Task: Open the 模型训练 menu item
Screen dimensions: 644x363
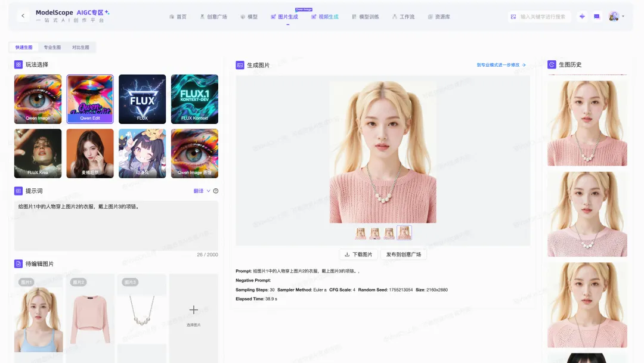Action: click(365, 17)
